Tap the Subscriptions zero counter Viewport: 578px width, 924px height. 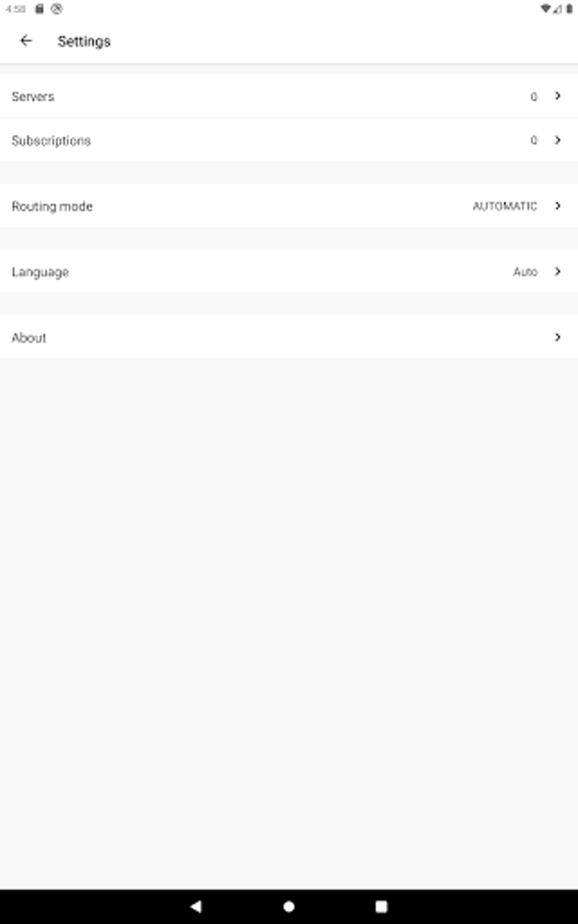(533, 140)
